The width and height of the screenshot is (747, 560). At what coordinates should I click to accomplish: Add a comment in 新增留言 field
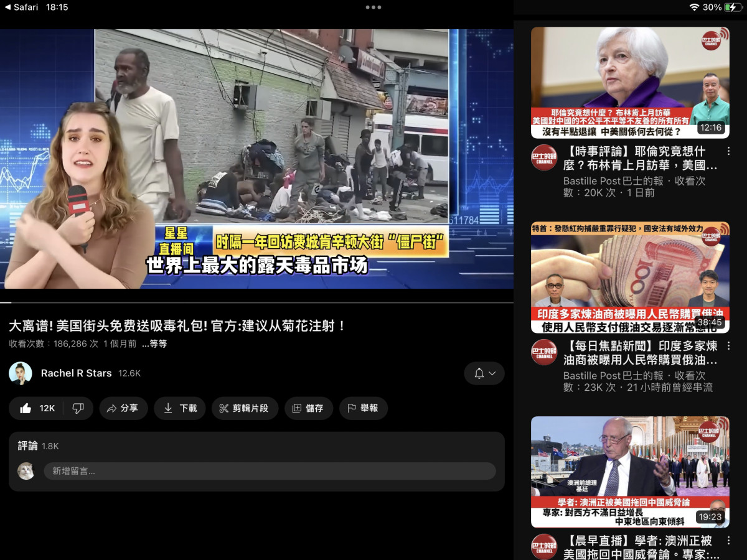[270, 471]
